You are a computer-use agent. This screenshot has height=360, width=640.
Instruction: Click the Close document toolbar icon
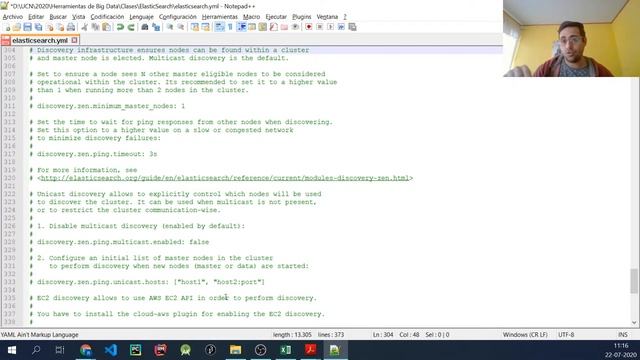pyautogui.click(x=49, y=27)
